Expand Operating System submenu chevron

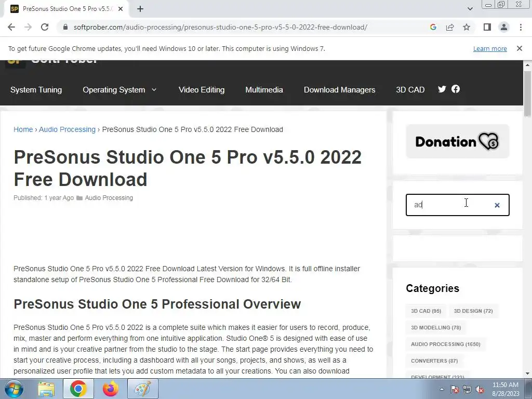[x=154, y=89]
